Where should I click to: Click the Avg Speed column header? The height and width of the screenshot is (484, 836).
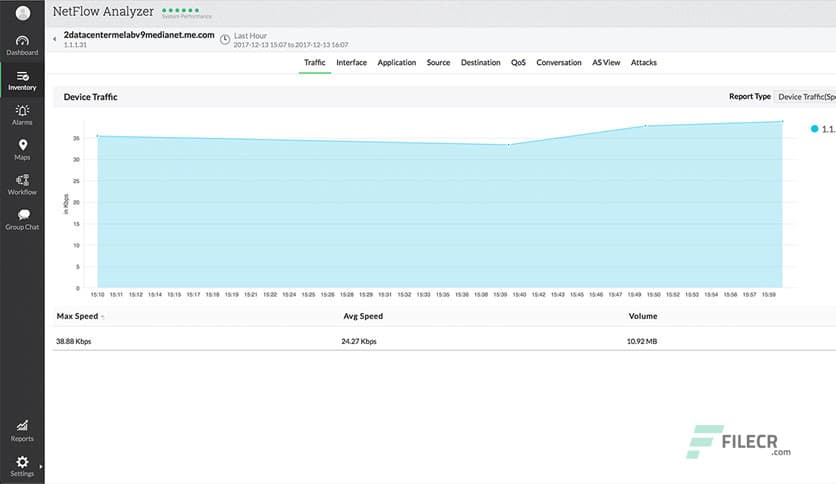click(x=363, y=316)
